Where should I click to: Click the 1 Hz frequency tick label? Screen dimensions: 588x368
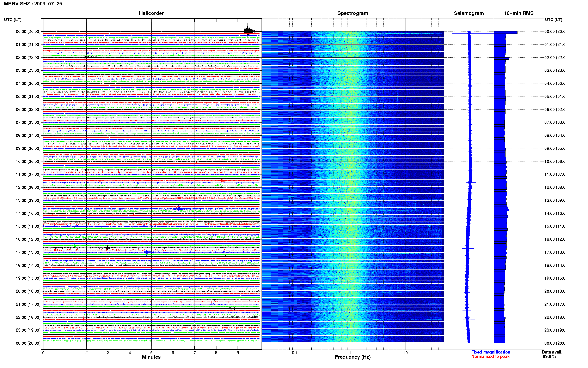[x=350, y=353]
